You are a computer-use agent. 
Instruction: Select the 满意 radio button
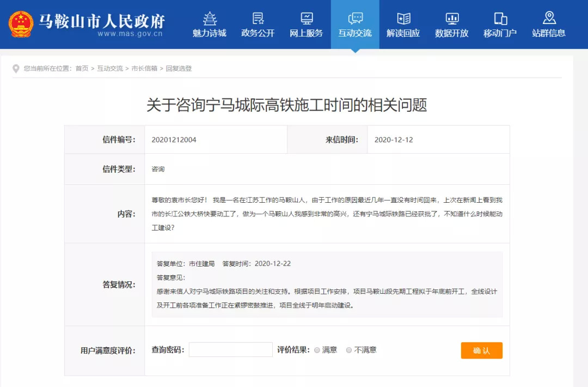pos(317,350)
